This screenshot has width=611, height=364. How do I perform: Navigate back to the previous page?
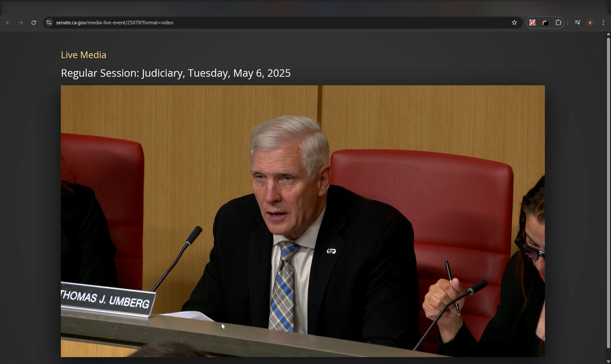8,22
